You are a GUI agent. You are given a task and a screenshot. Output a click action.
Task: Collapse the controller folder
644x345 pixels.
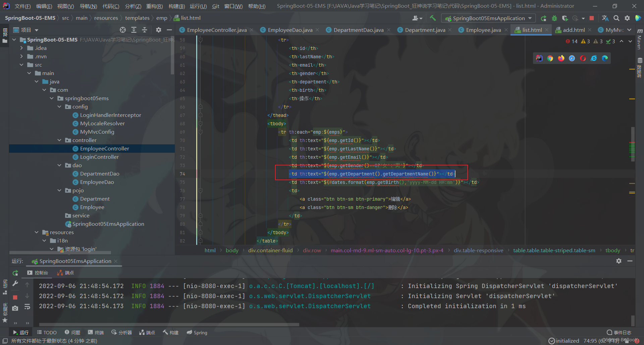[x=59, y=140]
